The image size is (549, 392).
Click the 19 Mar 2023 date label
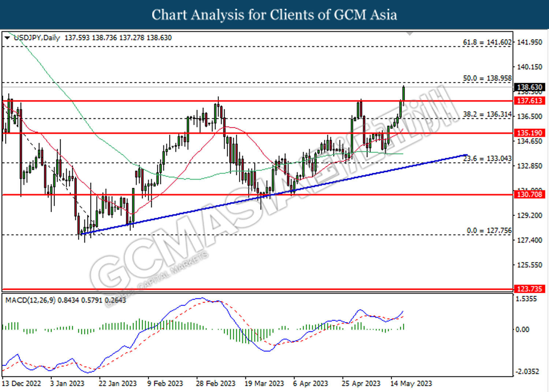pyautogui.click(x=264, y=384)
